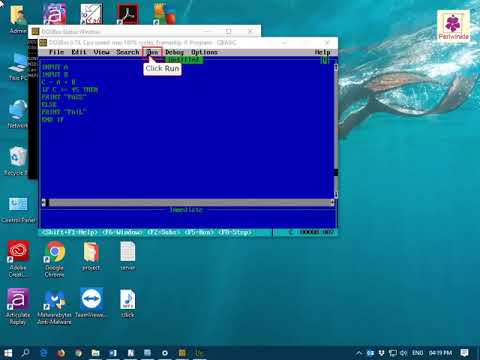Click the END IF code line
480x360 pixels.
53,119
